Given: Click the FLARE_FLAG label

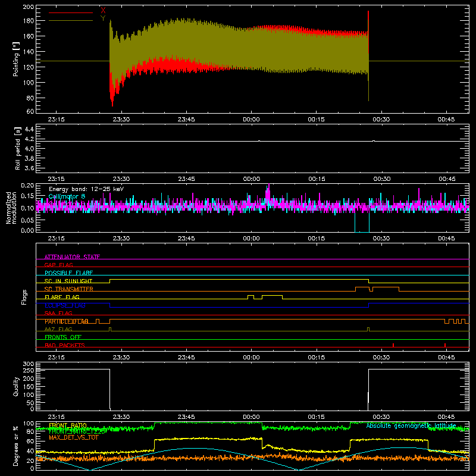Looking at the screenshot, I should (62, 297).
